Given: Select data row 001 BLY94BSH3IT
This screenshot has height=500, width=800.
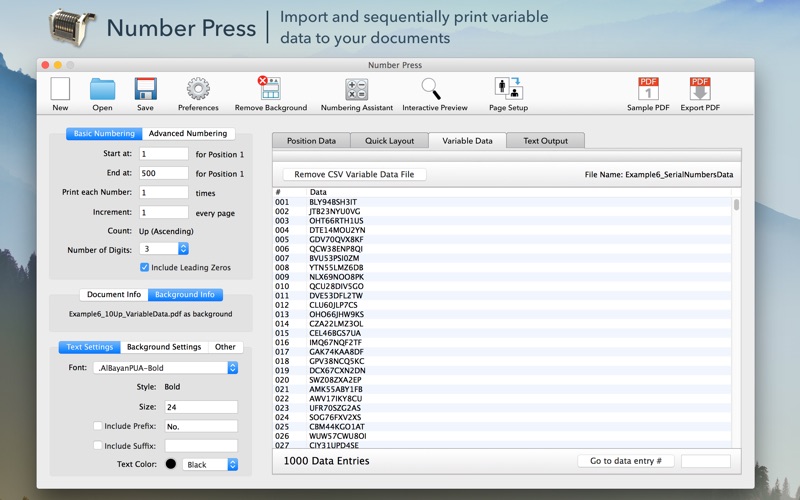Looking at the screenshot, I should pyautogui.click(x=503, y=202).
